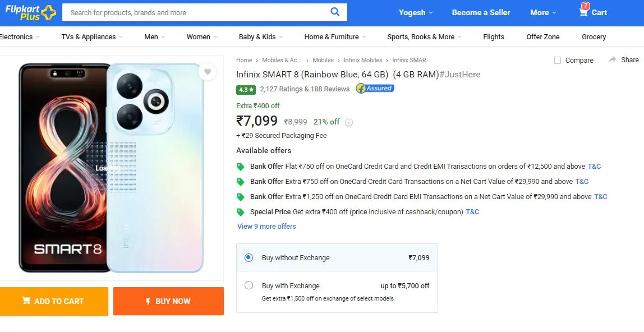Image resolution: width=644 pixels, height=332 pixels.
Task: Click the Share arrow icon
Action: coord(613,59)
